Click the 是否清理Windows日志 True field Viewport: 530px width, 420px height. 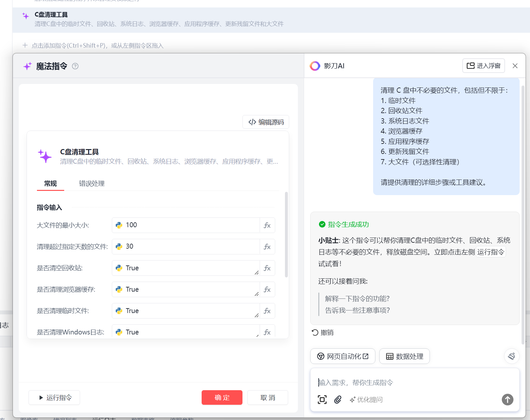pos(186,332)
